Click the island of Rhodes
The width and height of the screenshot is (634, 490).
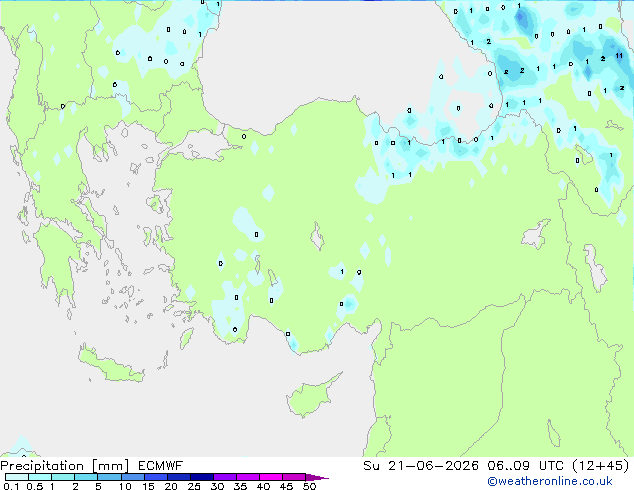tap(186, 338)
